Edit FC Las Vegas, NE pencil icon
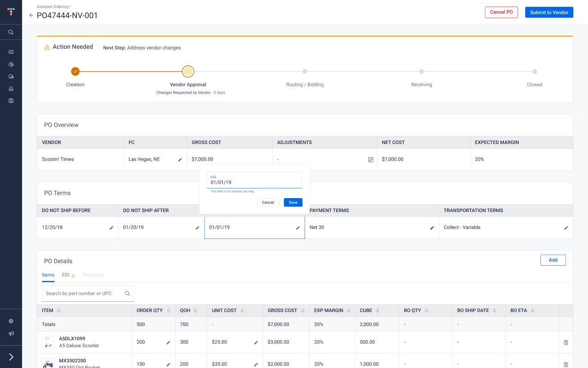The image size is (588, 368). pyautogui.click(x=180, y=160)
